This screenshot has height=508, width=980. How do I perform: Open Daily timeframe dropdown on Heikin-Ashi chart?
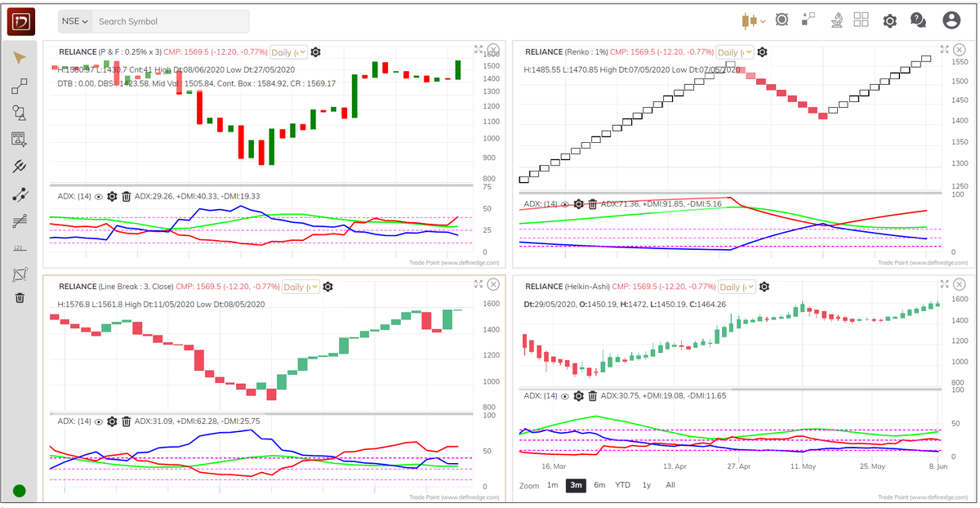point(735,287)
